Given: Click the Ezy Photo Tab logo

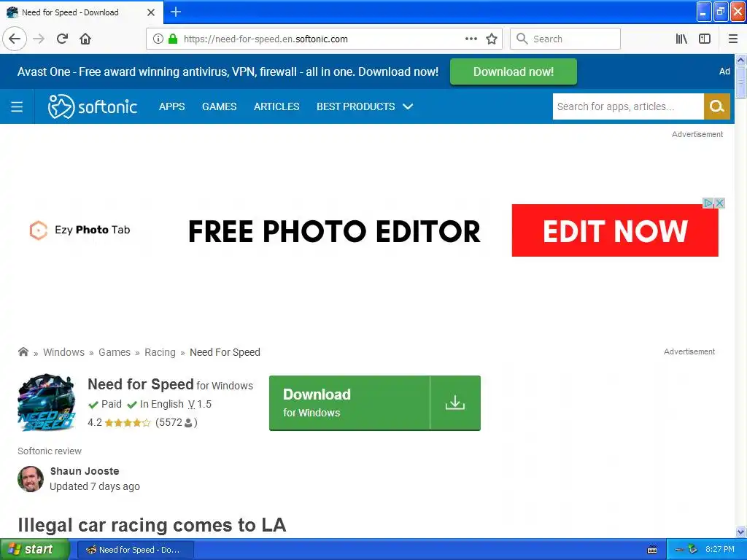Looking at the screenshot, I should pos(79,230).
